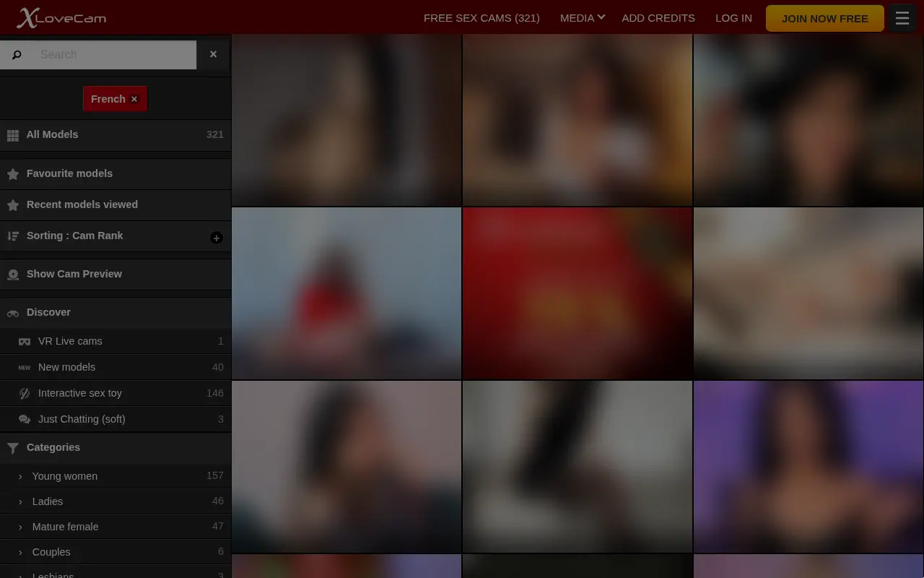This screenshot has width=924, height=578.
Task: Open FREE SEX CAMS (321) menu item
Action: coord(481,18)
